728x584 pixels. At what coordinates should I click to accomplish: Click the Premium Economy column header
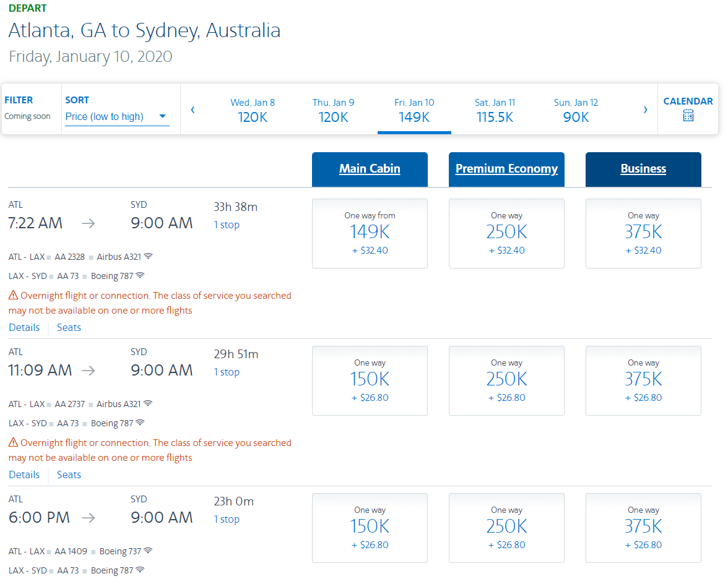coord(506,169)
